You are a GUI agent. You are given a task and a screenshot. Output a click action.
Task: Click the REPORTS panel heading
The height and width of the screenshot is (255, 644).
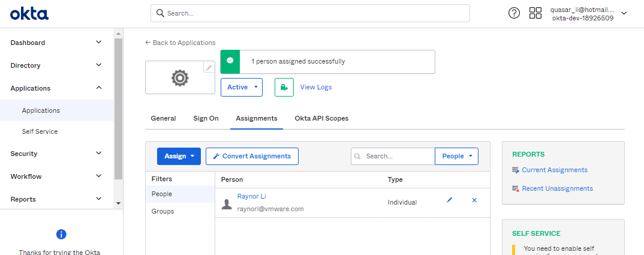click(528, 155)
